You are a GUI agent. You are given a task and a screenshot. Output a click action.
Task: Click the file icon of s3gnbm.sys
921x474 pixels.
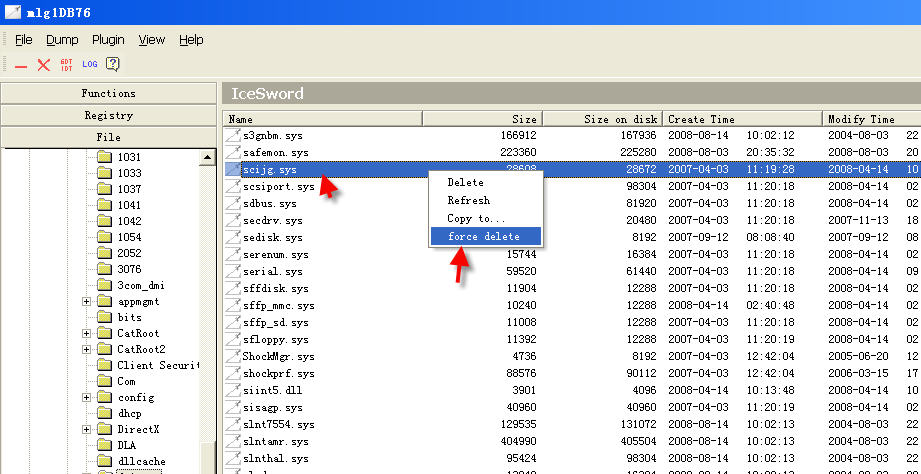[x=233, y=136]
